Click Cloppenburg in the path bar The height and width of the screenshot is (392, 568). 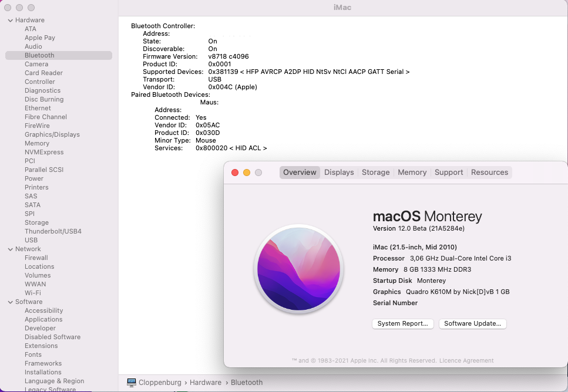(160, 383)
